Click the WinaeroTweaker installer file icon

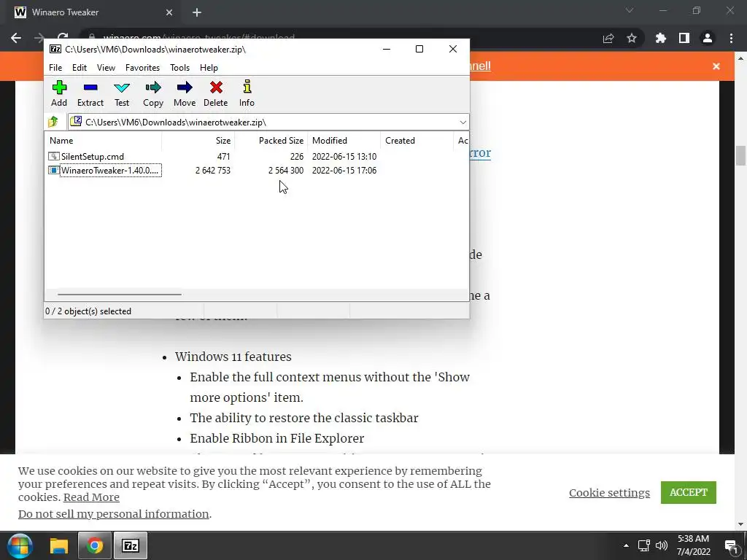(x=54, y=170)
